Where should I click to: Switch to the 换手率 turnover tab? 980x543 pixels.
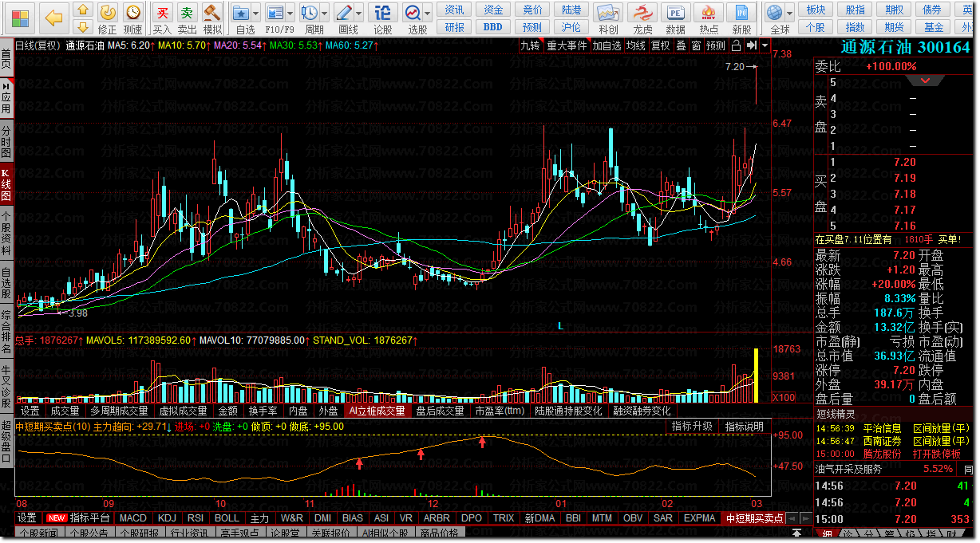coord(263,411)
